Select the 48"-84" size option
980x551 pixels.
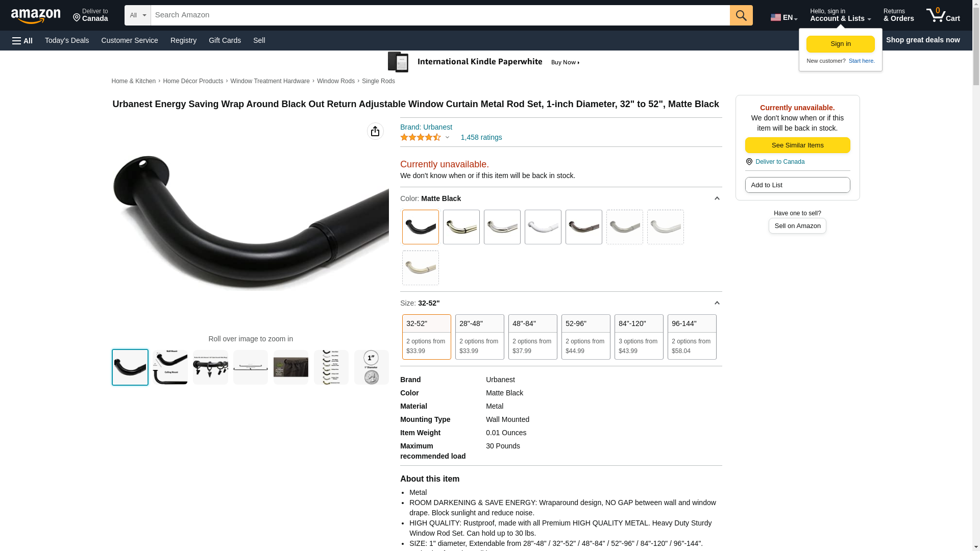coord(533,337)
